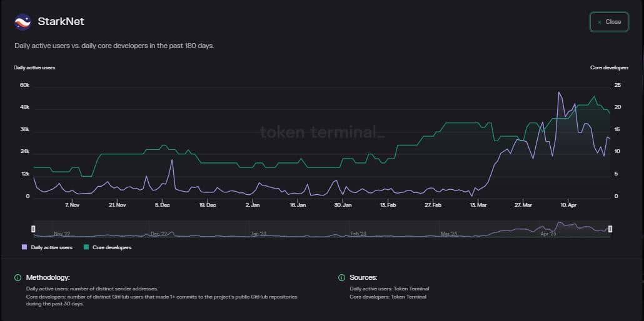Click the StarkNet logo icon

tap(23, 22)
